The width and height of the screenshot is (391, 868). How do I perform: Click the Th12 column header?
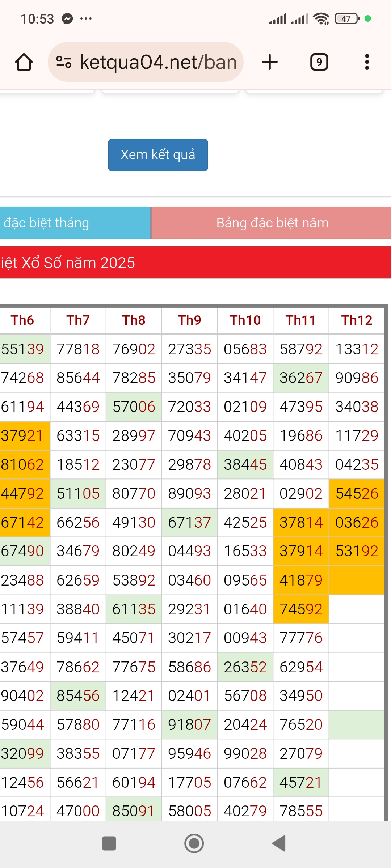pos(357,320)
